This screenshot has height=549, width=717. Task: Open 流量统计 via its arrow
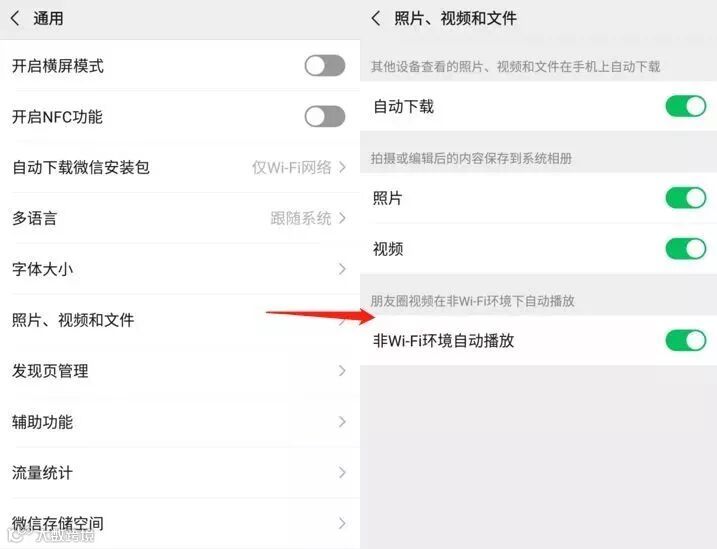tap(342, 472)
